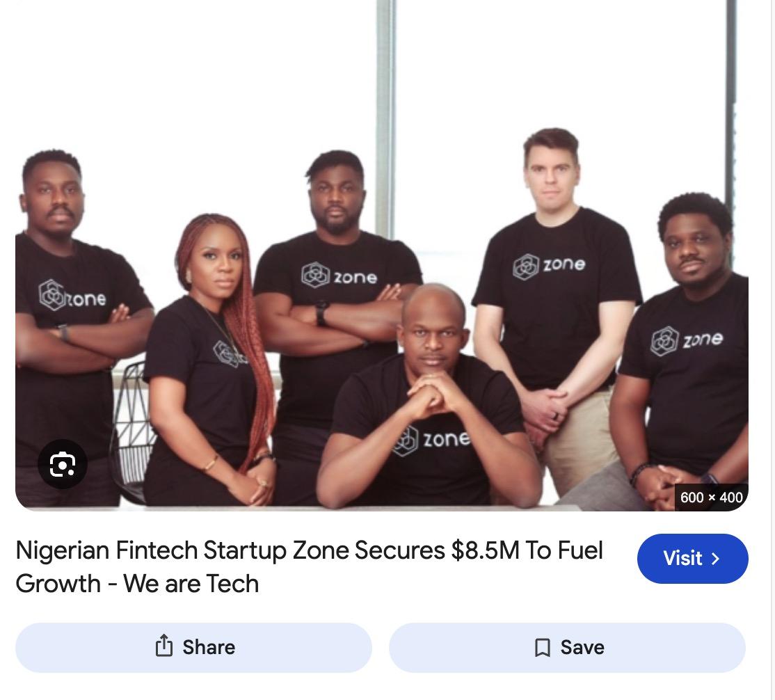Click zone logo on the center bearded man's shirt
Image resolution: width=775 pixels, height=700 pixels.
pyautogui.click(x=339, y=276)
